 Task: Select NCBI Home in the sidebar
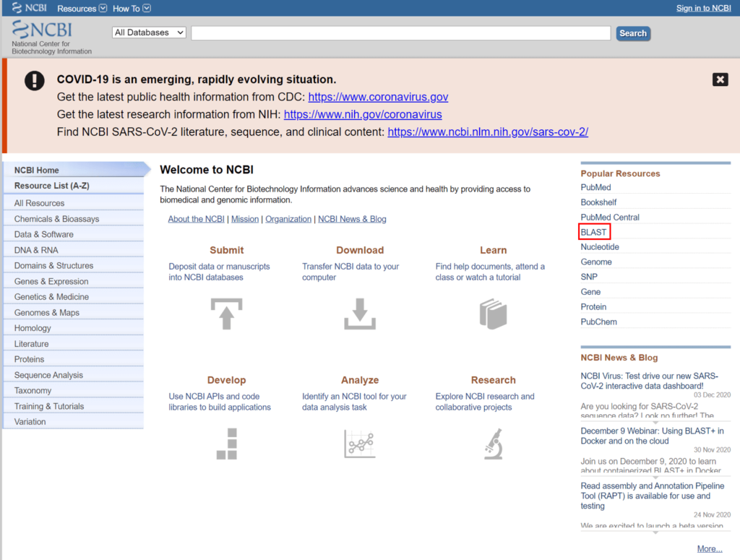(x=74, y=170)
